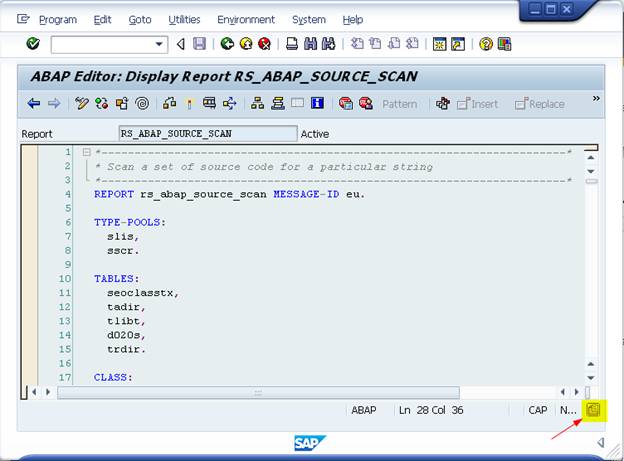Click the Display Navigation Window icon
The image size is (624, 461).
pos(278,104)
